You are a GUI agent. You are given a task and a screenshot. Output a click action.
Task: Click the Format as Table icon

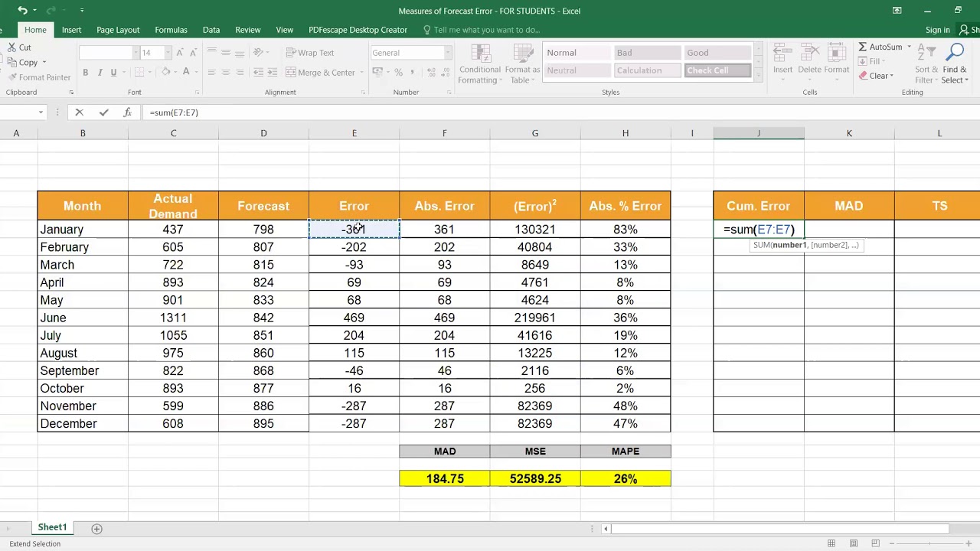coord(522,54)
